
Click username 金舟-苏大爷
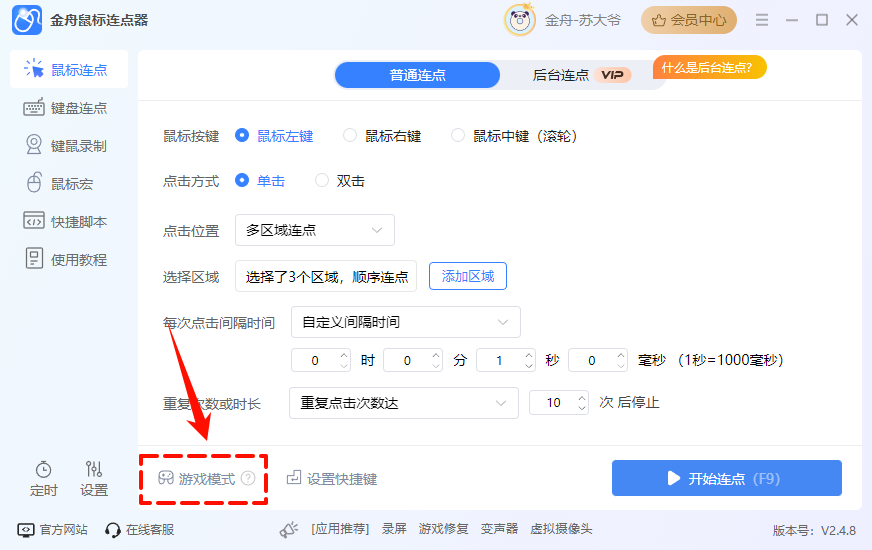582,21
